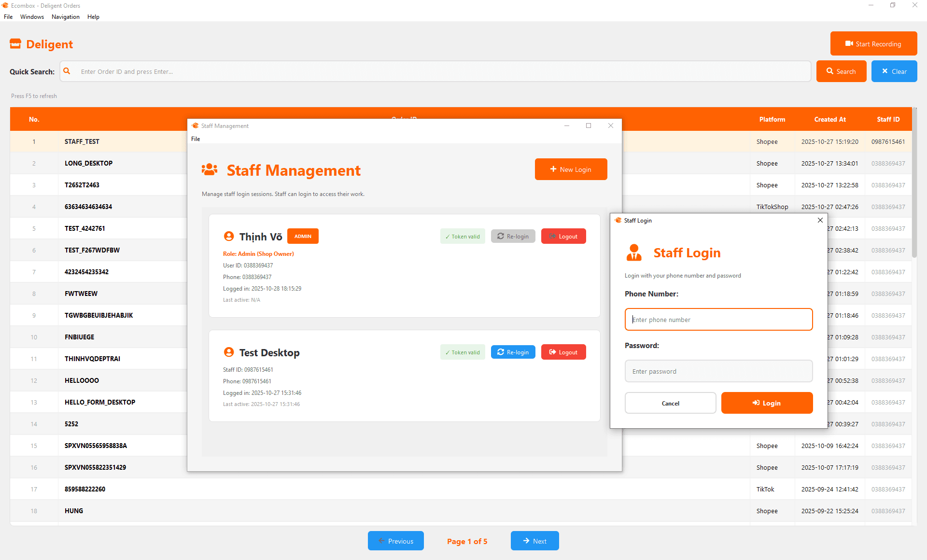Focus the Enter password field
Viewport: 927px width, 560px height.
(x=718, y=371)
